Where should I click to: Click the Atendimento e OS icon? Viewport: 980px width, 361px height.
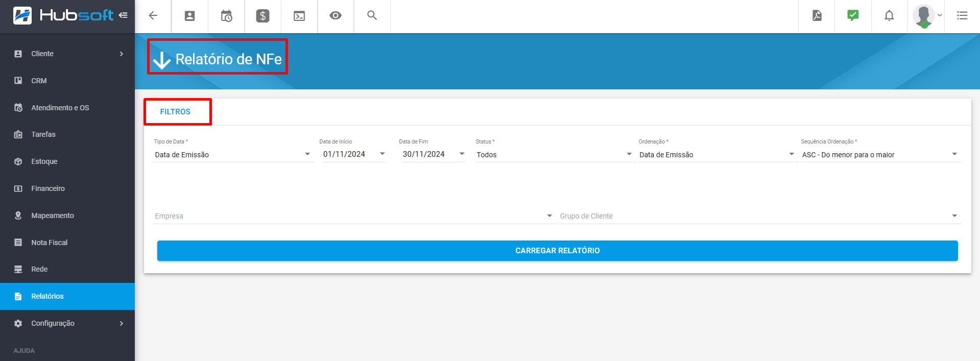(x=18, y=108)
